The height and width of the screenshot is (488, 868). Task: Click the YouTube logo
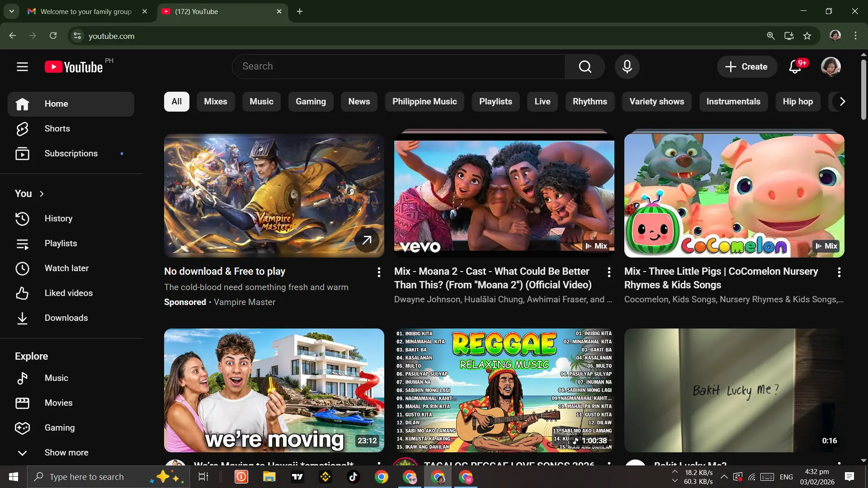click(x=74, y=67)
